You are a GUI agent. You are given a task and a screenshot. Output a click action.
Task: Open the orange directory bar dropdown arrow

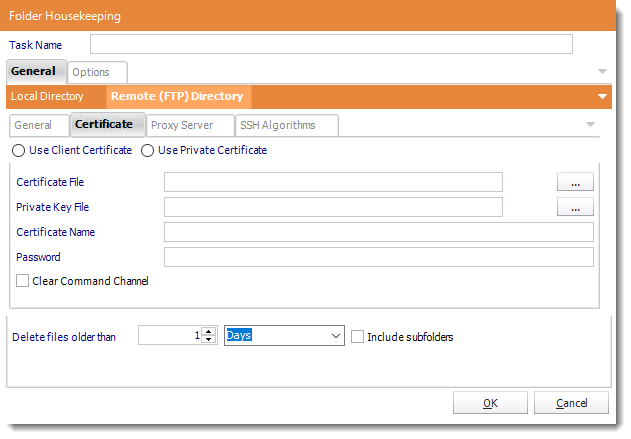[x=602, y=97]
